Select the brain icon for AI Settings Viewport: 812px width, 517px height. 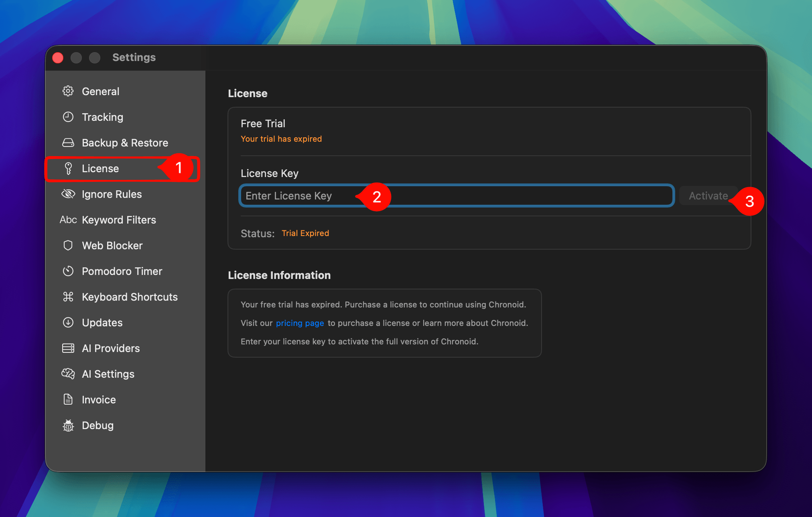point(69,374)
